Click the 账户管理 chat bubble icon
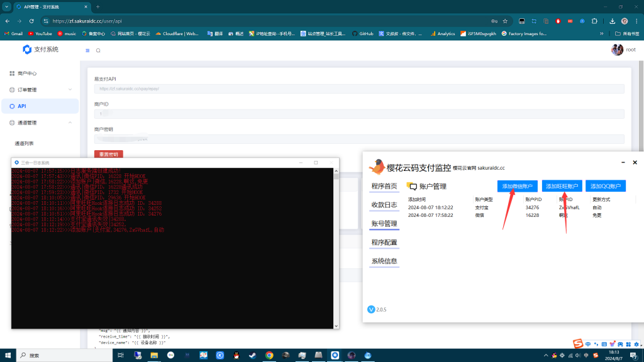This screenshot has width=644, height=362. (x=412, y=185)
